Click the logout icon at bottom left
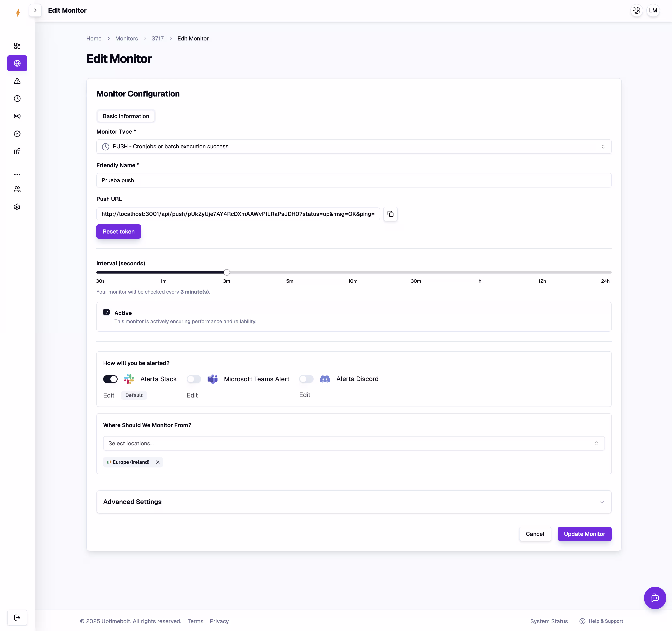 pyautogui.click(x=17, y=618)
